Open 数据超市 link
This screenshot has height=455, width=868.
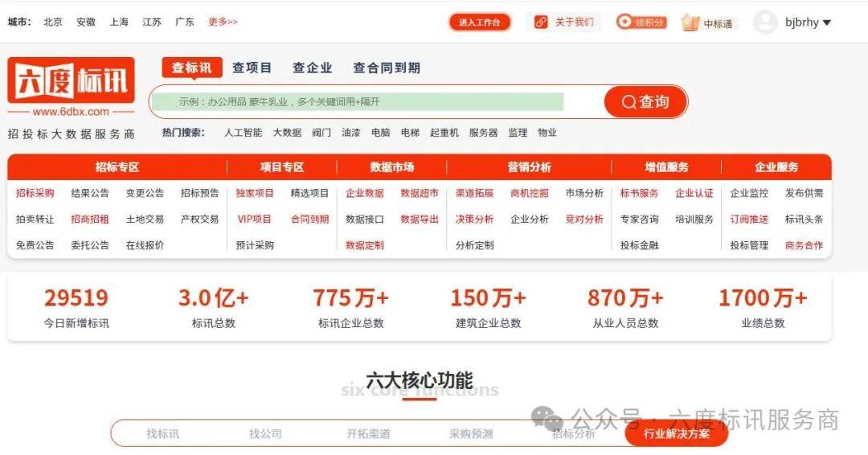pos(420,193)
